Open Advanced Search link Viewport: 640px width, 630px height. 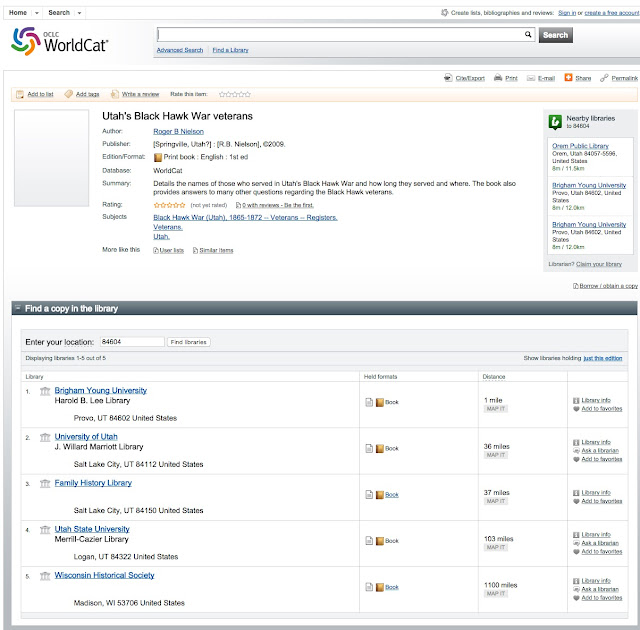[x=180, y=50]
